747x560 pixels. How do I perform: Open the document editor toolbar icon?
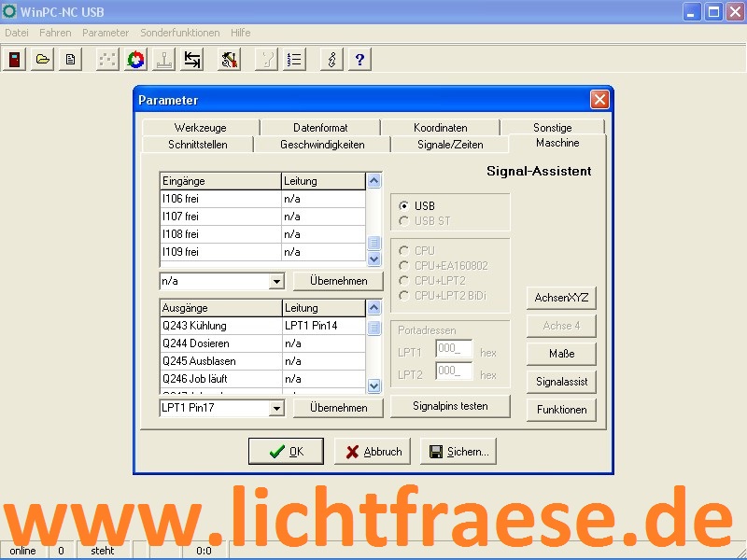point(70,60)
